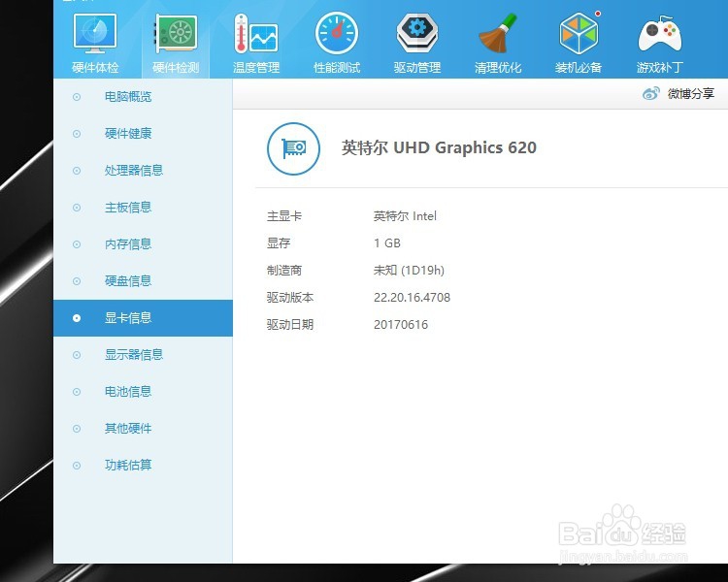Click the bullet beside 硬件健康

click(77, 134)
